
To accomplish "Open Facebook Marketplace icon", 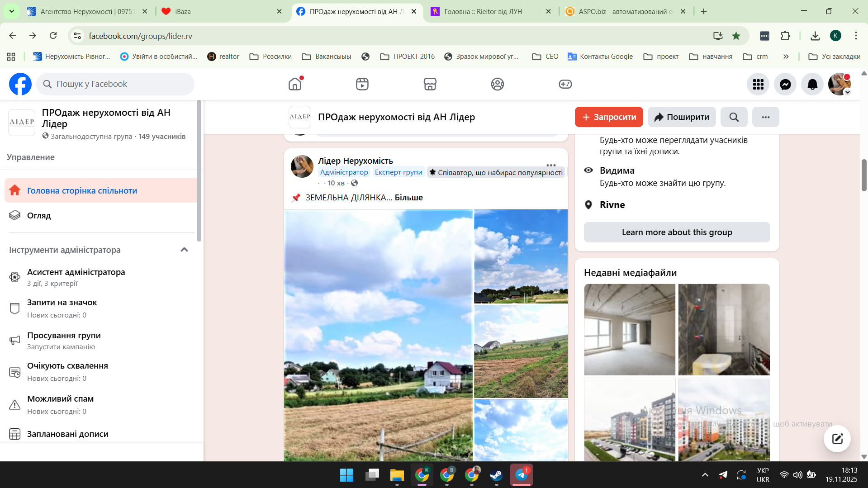I will [x=430, y=84].
